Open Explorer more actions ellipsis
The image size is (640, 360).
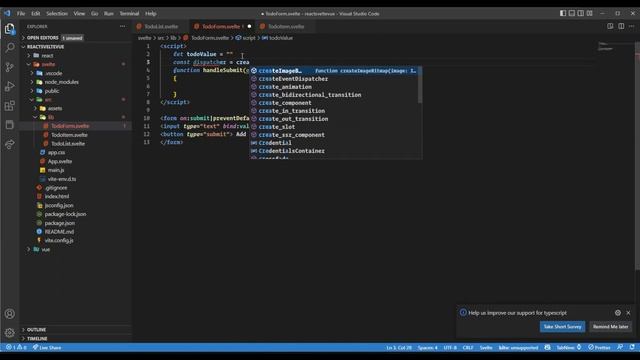point(122,27)
